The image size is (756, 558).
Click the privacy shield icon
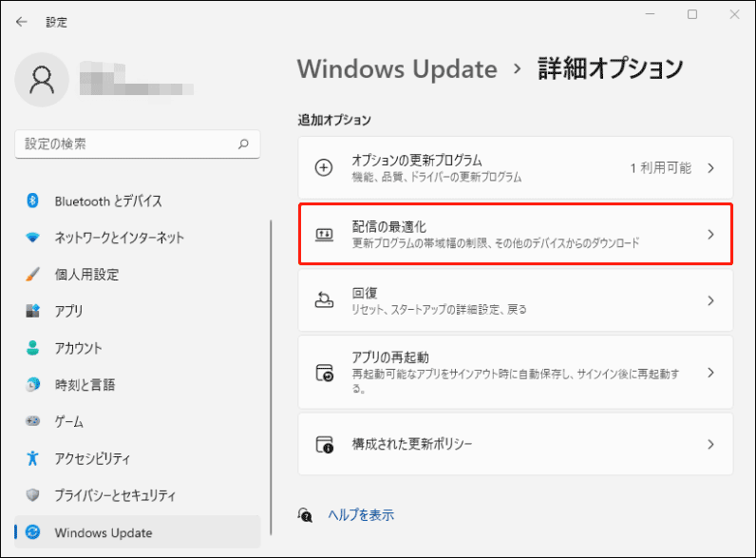click(32, 494)
